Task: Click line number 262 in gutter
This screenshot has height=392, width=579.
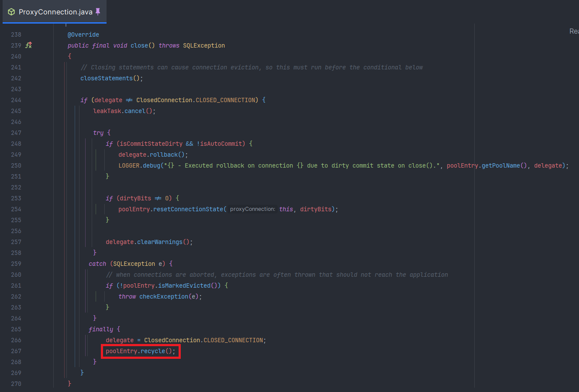Action: click(x=16, y=296)
